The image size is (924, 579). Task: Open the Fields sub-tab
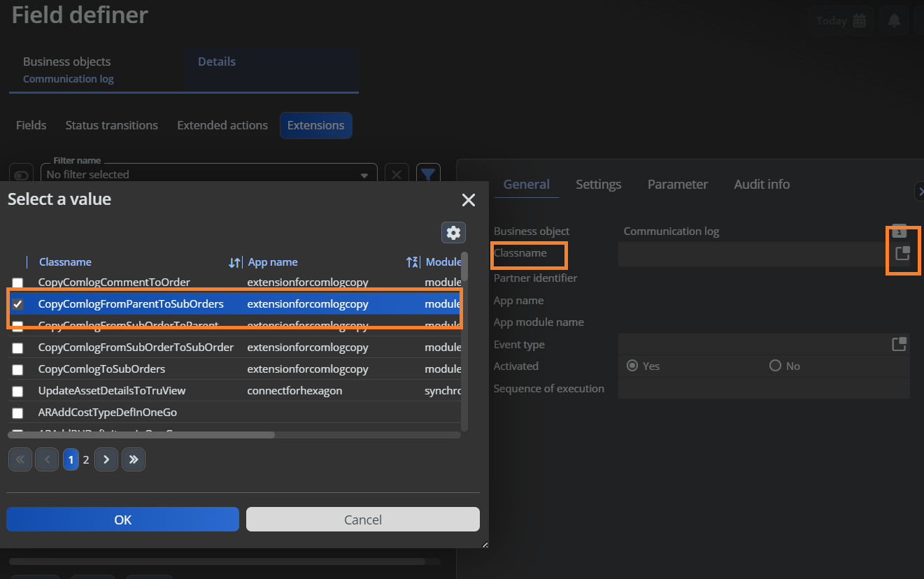tap(31, 125)
